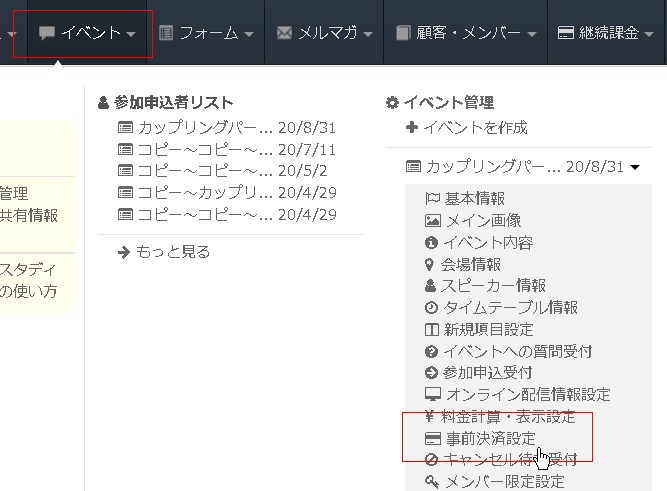
Task: Open 基本情報 settings
Action: click(475, 198)
